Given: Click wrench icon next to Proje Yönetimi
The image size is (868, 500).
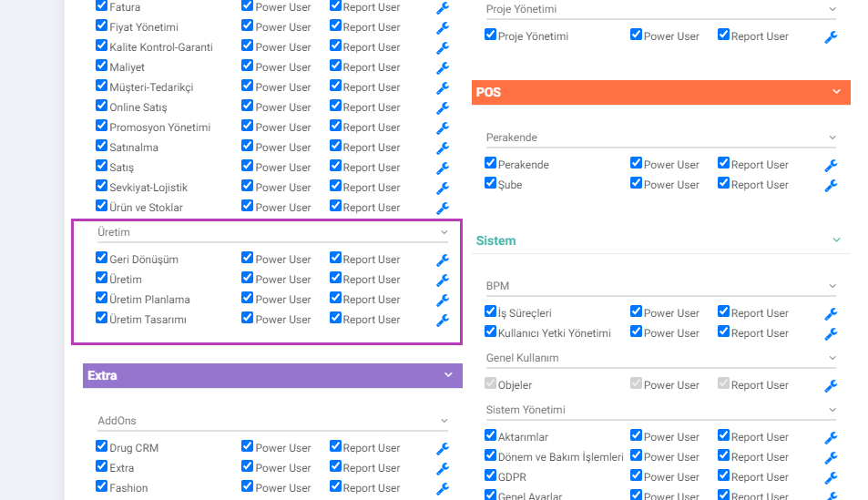Looking at the screenshot, I should 831,37.
